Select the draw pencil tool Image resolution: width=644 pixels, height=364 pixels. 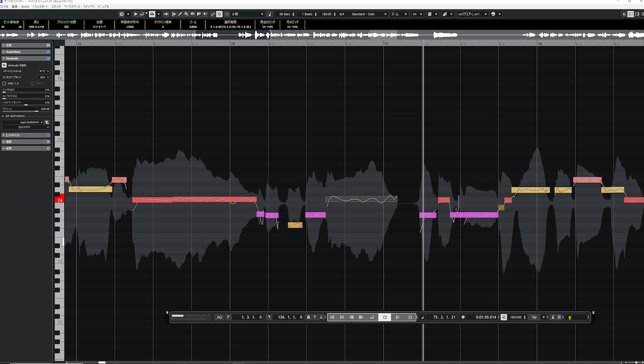[180, 14]
